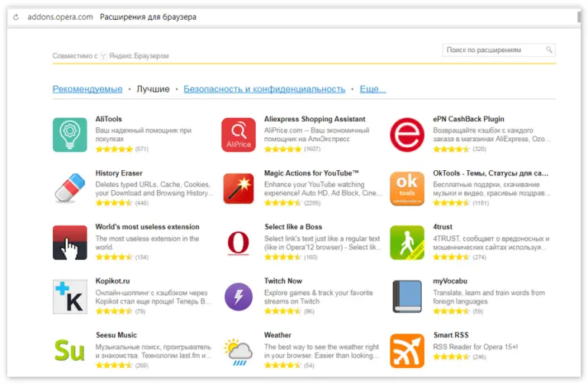The width and height of the screenshot is (588, 384).
Task: Click the Yandex Browser Y logo
Action: (x=103, y=56)
